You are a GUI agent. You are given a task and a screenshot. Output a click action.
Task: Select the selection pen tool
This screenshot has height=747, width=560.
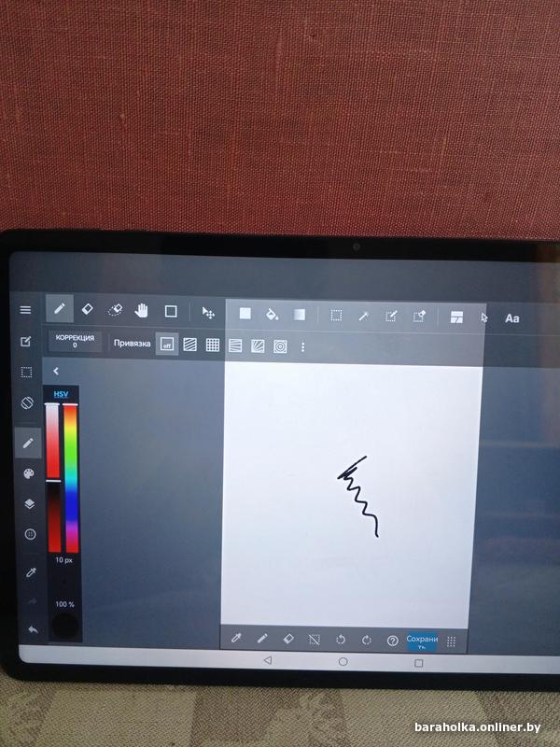[x=391, y=317]
